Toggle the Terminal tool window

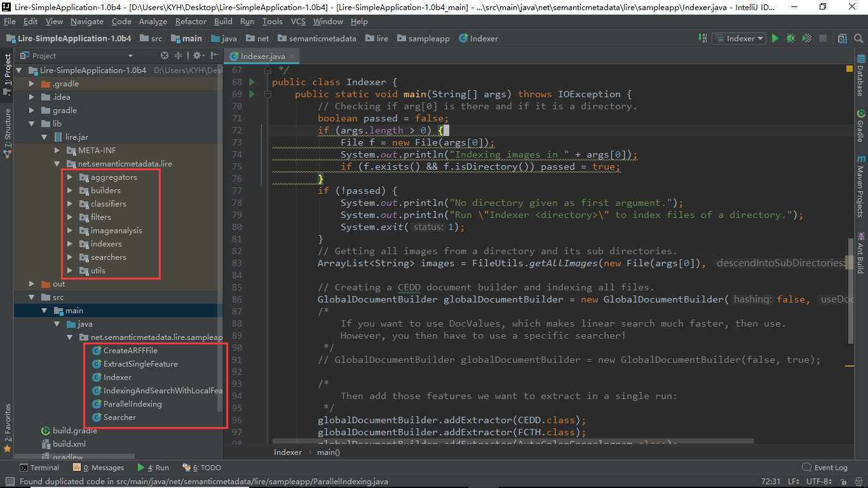pyautogui.click(x=39, y=467)
